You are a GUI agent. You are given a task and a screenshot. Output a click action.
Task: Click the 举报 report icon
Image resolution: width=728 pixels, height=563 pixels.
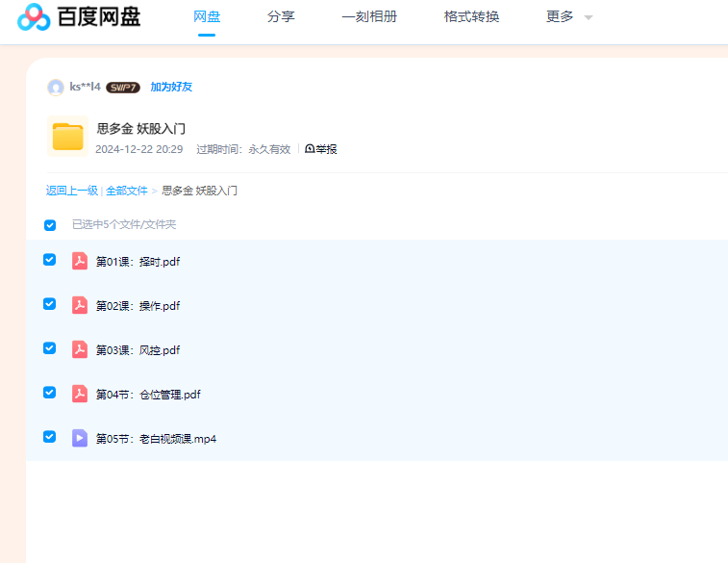[x=310, y=149]
